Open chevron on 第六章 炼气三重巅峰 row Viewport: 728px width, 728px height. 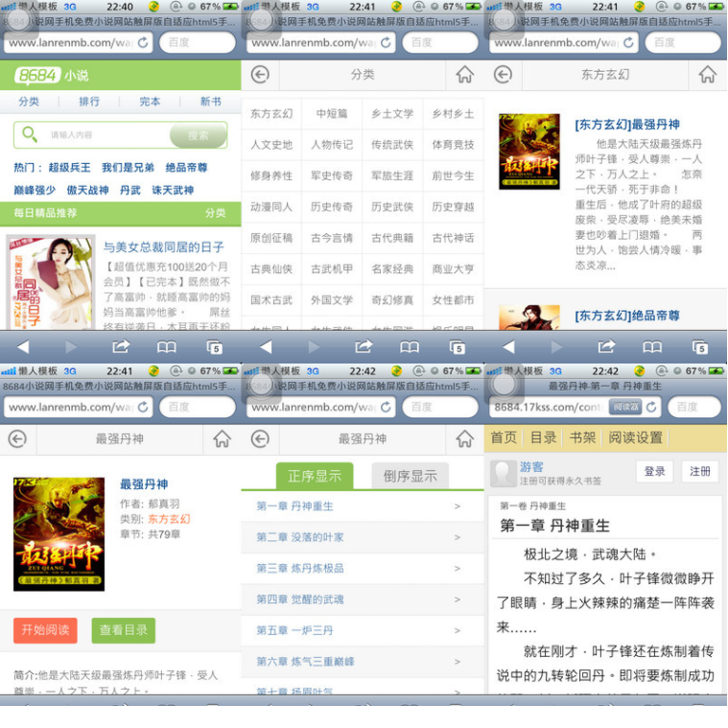tap(458, 661)
